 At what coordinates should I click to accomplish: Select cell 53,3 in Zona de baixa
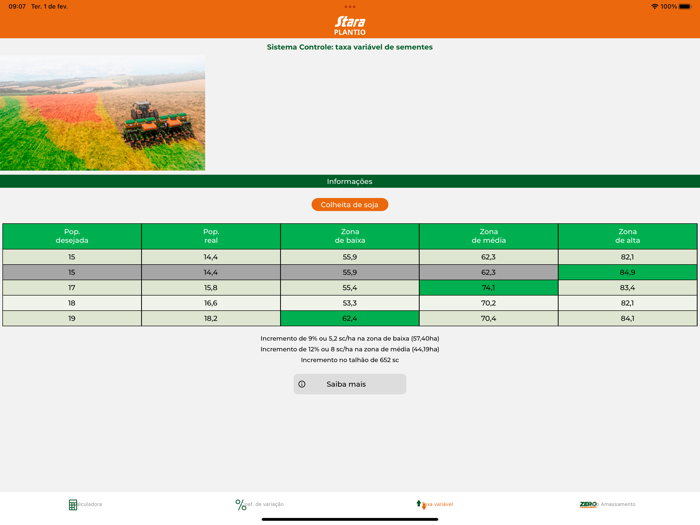(x=350, y=303)
